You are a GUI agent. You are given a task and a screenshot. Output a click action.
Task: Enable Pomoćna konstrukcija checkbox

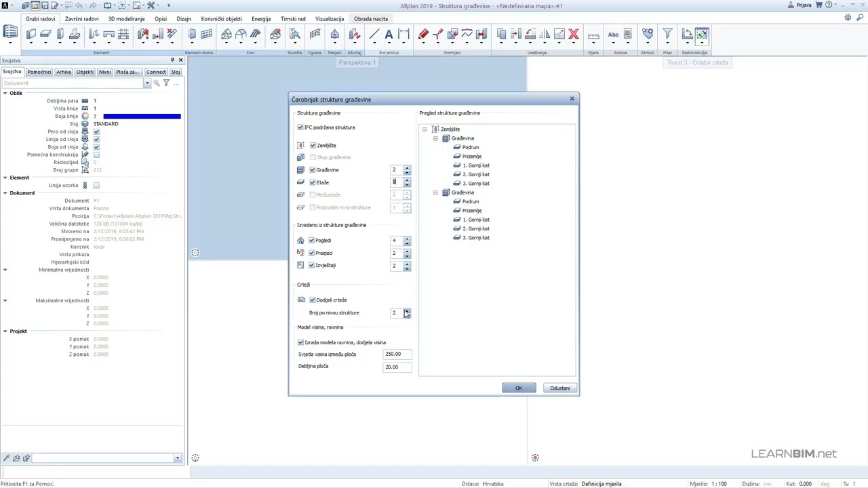point(96,155)
